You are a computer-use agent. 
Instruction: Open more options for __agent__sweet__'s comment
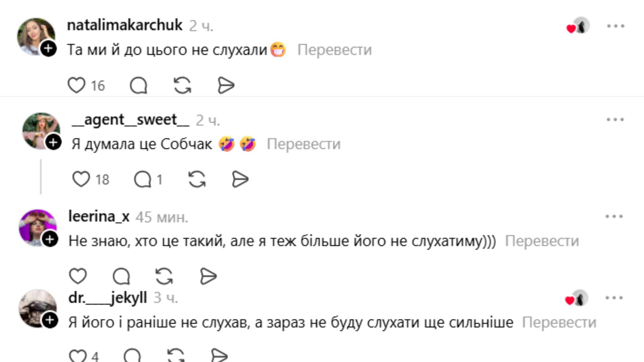(615, 119)
